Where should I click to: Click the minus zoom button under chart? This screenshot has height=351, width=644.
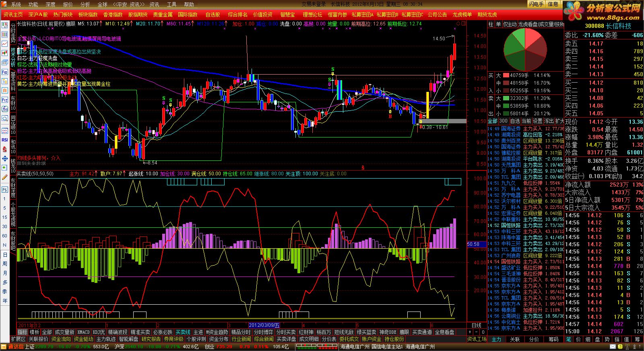(476, 332)
